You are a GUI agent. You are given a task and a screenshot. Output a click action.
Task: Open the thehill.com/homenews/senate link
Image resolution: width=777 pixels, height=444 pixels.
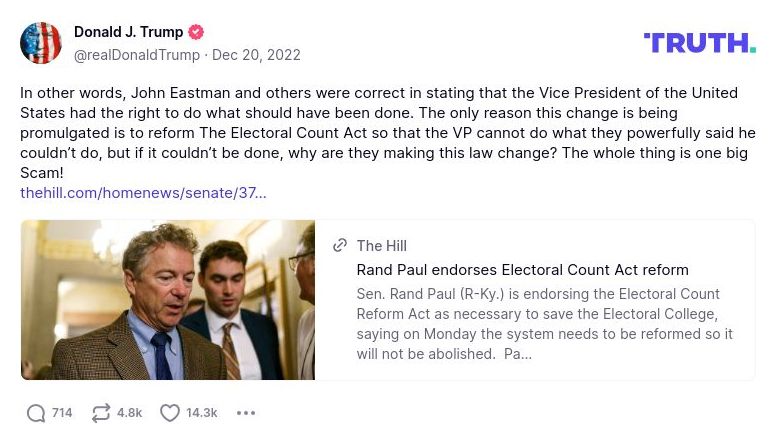pyautogui.click(x=143, y=192)
